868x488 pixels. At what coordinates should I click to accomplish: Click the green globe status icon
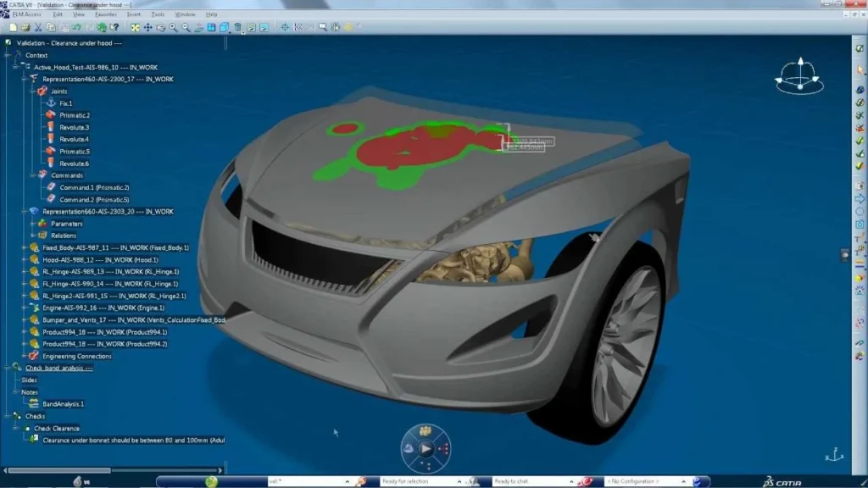(x=211, y=482)
